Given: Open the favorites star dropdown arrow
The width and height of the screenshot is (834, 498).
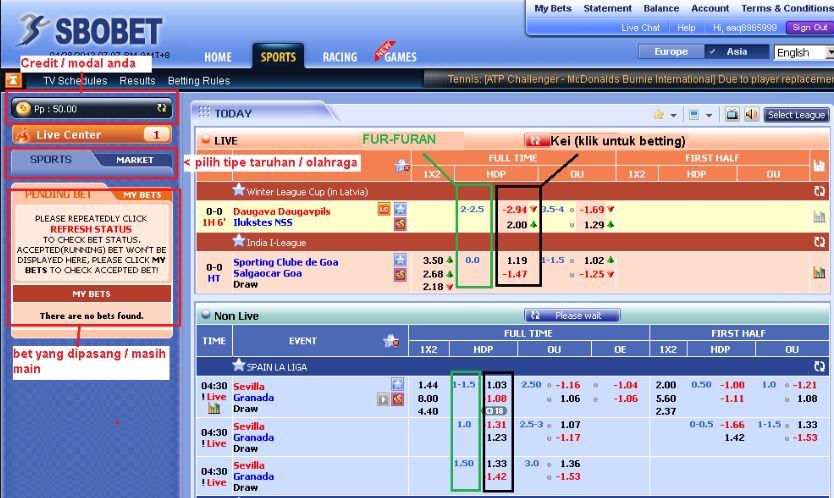Looking at the screenshot, I should tap(673, 115).
